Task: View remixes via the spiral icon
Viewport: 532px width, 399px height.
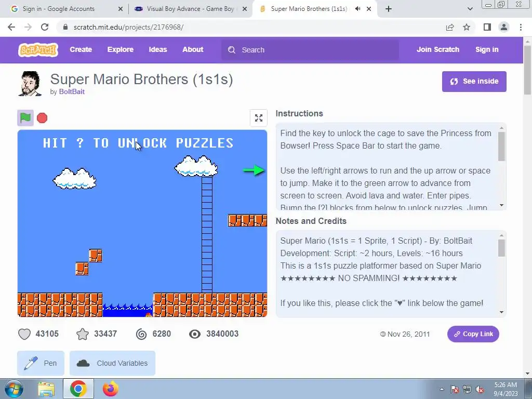Action: click(141, 334)
